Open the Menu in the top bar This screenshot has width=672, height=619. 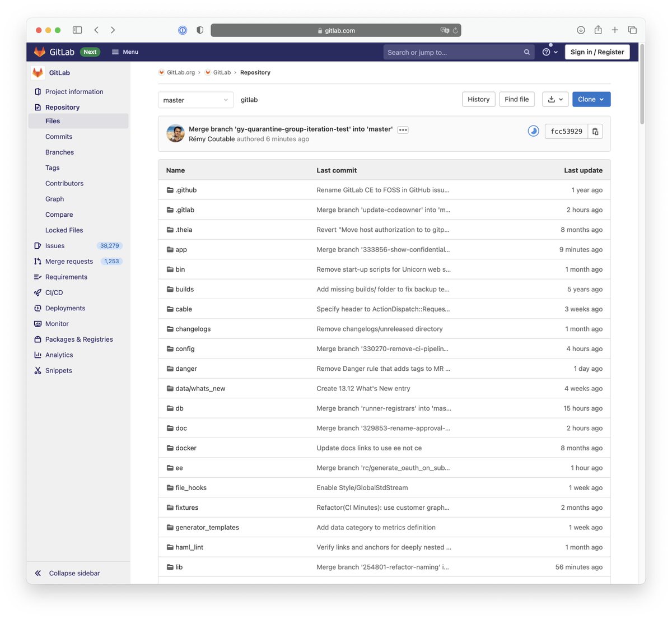pyautogui.click(x=124, y=52)
